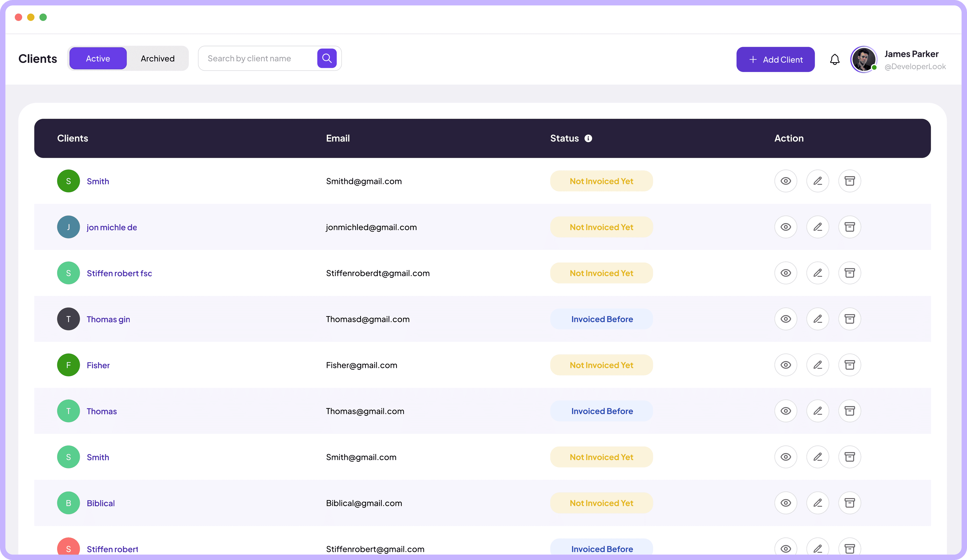Toggle the Archived clients filter
The width and height of the screenshot is (967, 560).
[x=157, y=58]
